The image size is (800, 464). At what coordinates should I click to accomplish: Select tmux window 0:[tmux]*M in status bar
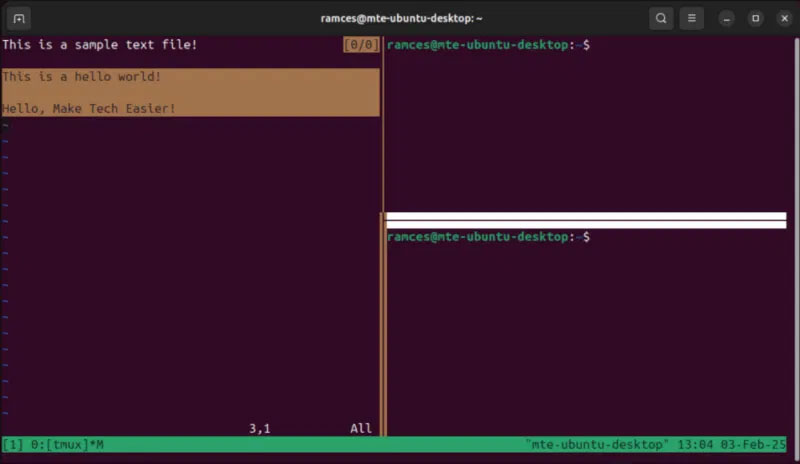coord(67,445)
